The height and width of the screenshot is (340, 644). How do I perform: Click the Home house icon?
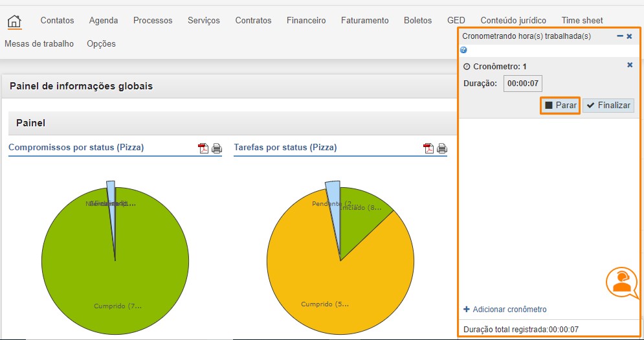14,21
